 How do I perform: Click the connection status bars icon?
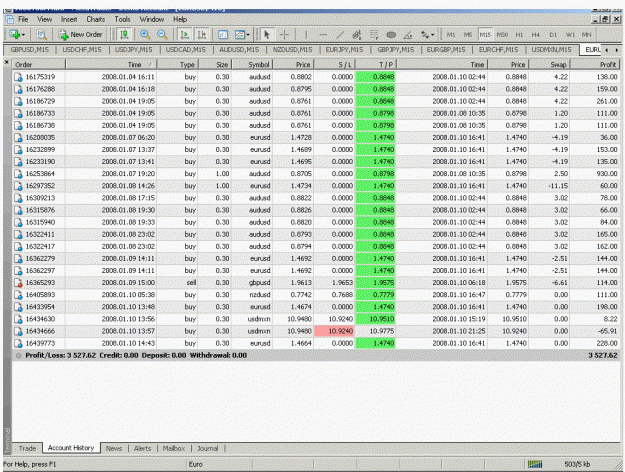point(535,464)
